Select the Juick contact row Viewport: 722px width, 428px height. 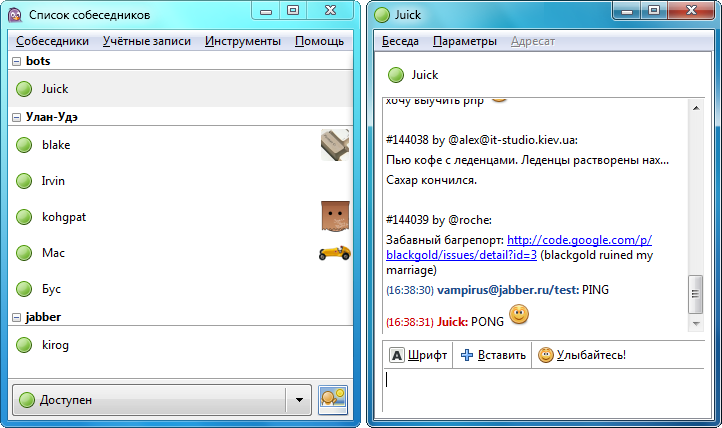click(x=180, y=89)
